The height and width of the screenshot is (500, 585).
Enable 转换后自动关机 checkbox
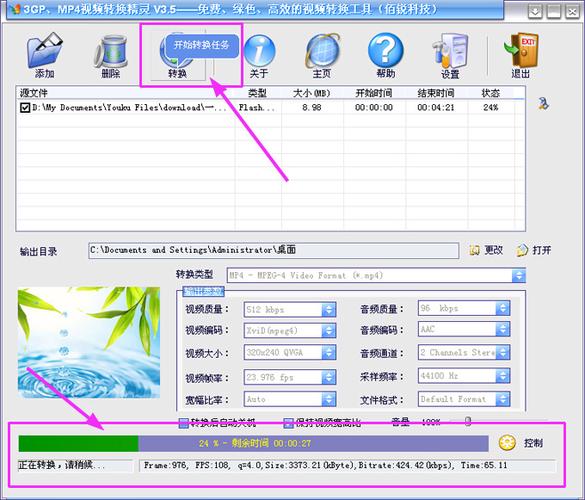coord(183,423)
